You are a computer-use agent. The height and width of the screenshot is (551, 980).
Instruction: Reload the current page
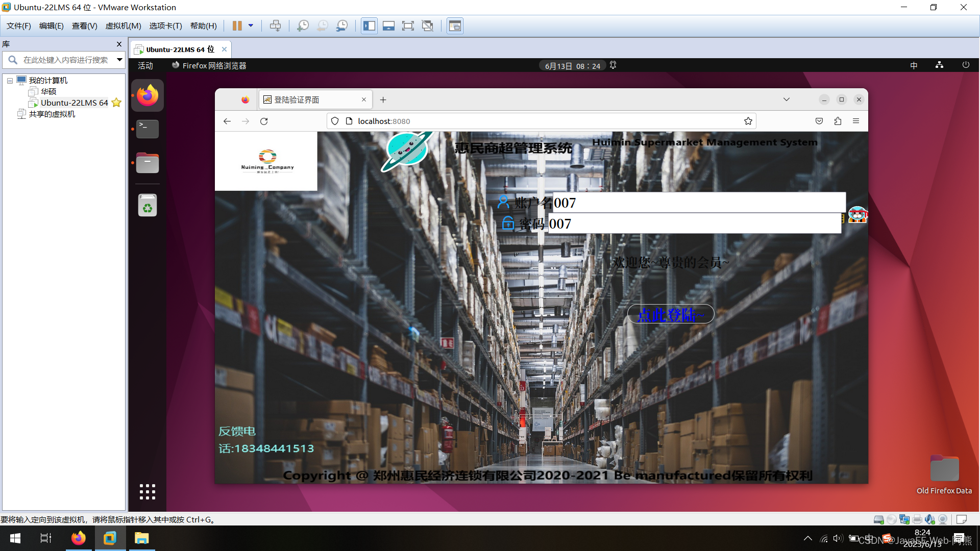(x=264, y=121)
